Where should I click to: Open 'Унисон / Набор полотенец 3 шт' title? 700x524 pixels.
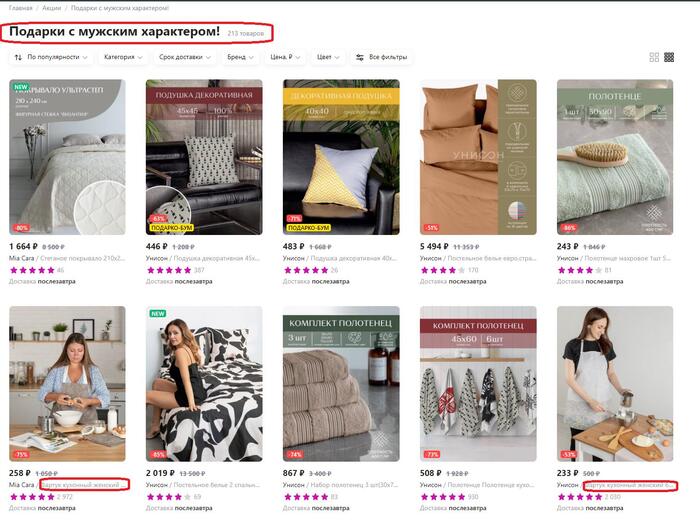click(340, 485)
